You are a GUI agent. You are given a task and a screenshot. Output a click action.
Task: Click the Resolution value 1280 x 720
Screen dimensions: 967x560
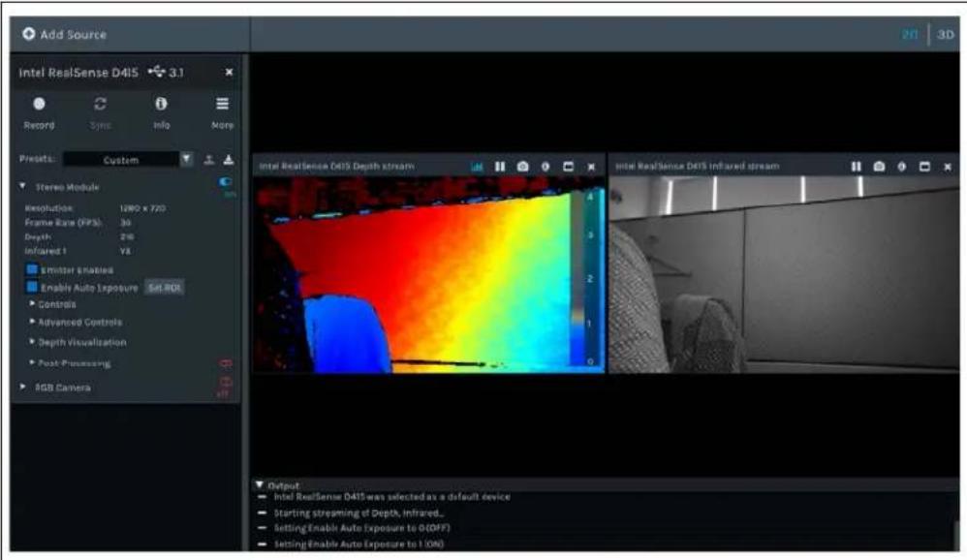point(142,208)
